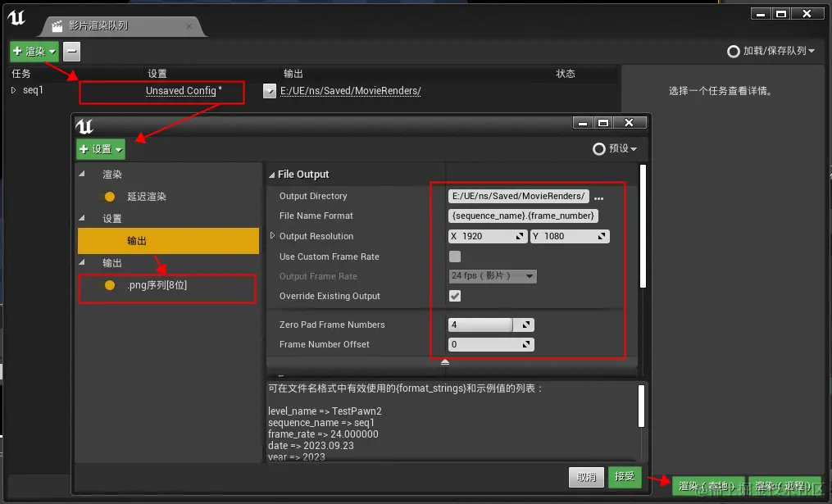Click the Frame Number Offset spin arrow icon
Screen dimensions: 832x504
pyautogui.click(x=525, y=344)
